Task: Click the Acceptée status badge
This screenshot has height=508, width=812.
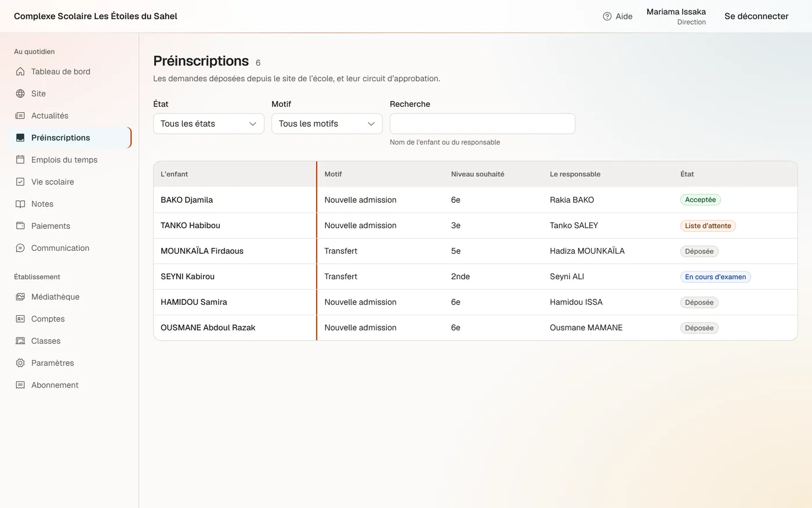Action: tap(701, 200)
